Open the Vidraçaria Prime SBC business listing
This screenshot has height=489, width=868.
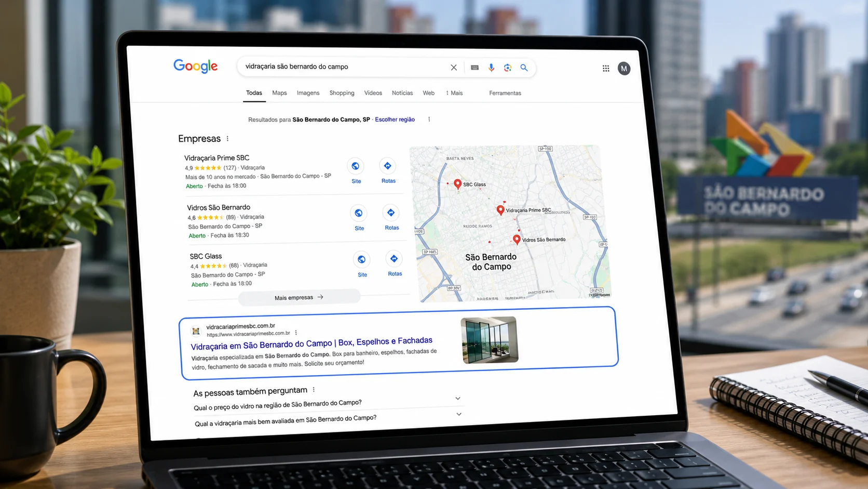(x=216, y=158)
